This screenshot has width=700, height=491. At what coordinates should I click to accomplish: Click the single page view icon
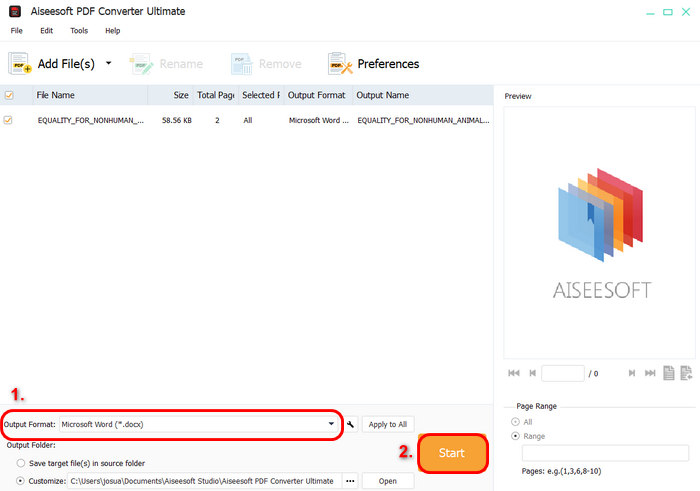669,373
